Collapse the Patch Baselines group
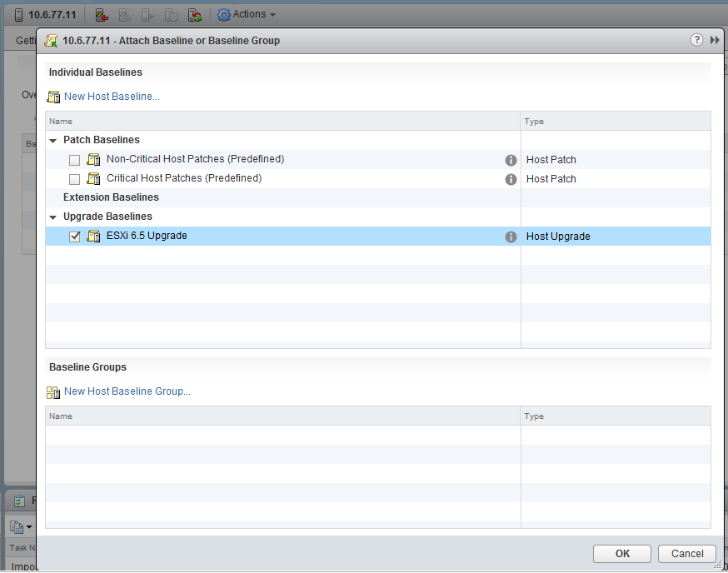The image size is (728, 573). [53, 140]
